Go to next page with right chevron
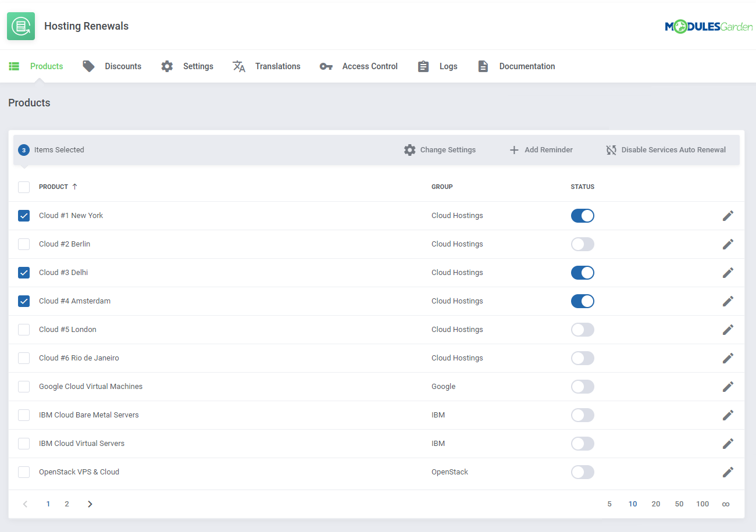 point(90,504)
